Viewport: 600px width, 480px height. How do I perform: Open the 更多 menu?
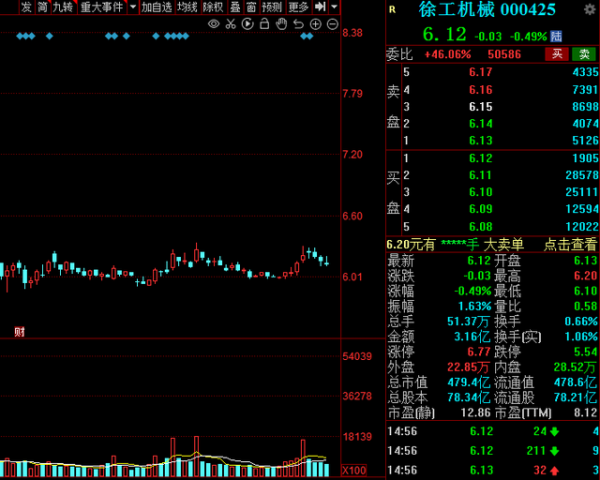[x=298, y=7]
